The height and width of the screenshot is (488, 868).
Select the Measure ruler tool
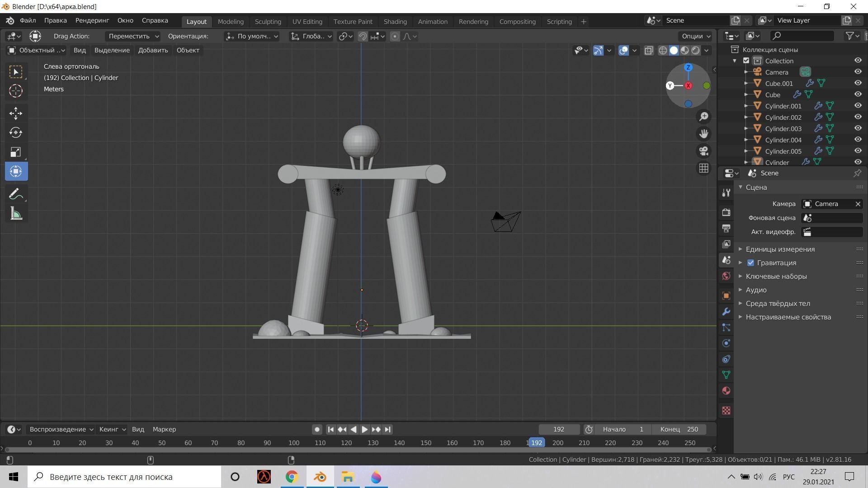pos(16,214)
